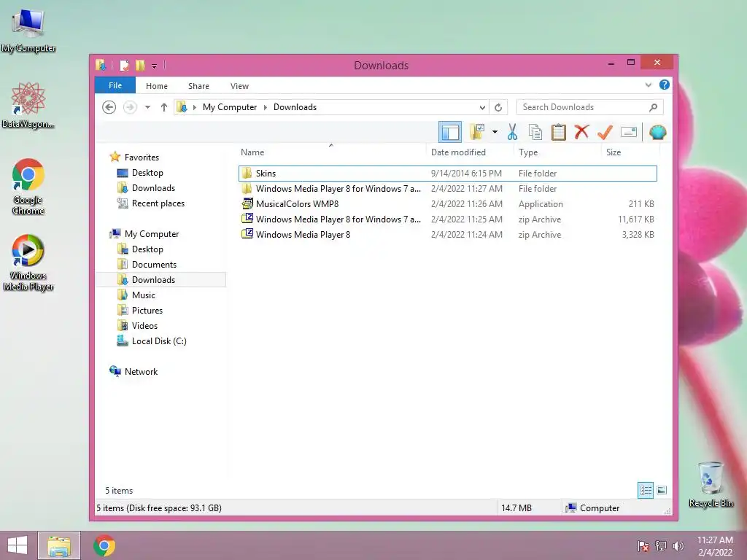Select the 11,617 KB zip archive
The image size is (747, 560).
point(447,219)
